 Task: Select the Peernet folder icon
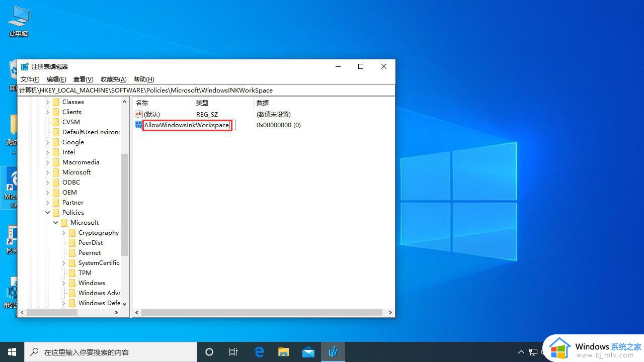tap(72, 253)
